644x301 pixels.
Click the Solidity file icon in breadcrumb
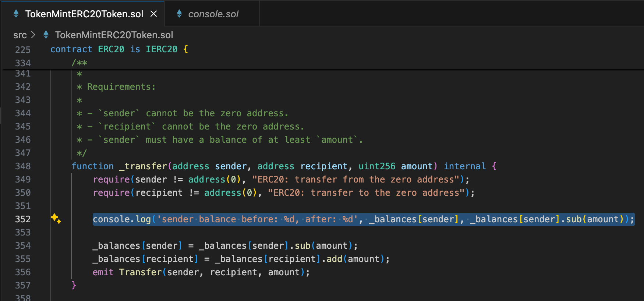point(46,35)
